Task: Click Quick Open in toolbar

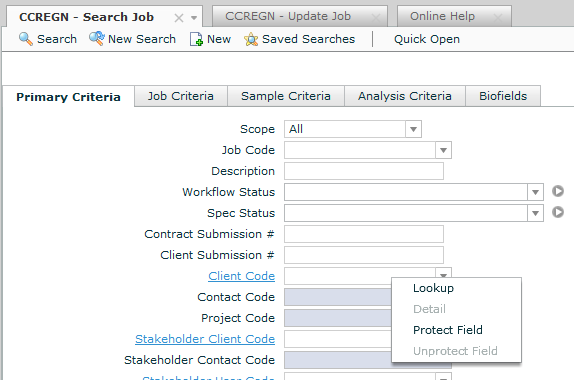Action: pyautogui.click(x=426, y=39)
